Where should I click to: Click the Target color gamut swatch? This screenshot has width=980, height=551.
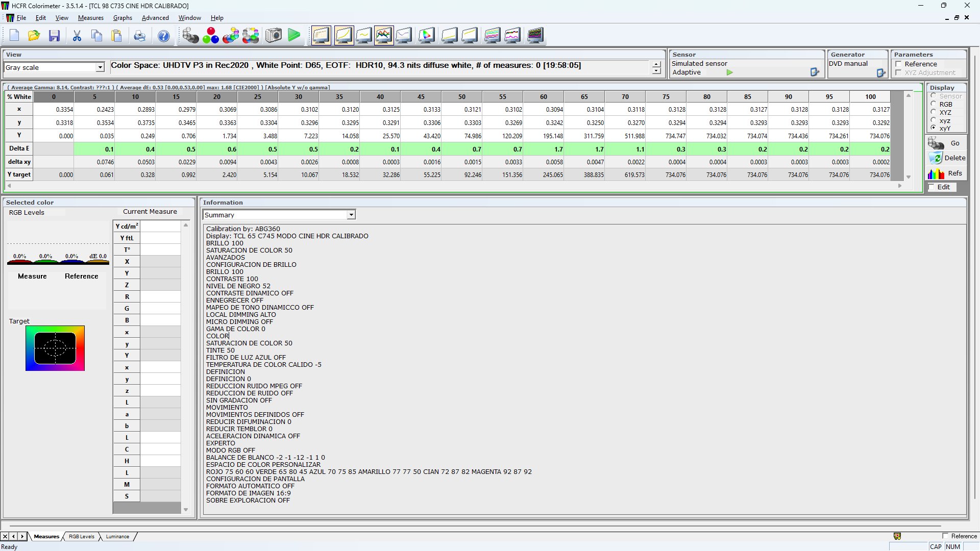(x=55, y=348)
